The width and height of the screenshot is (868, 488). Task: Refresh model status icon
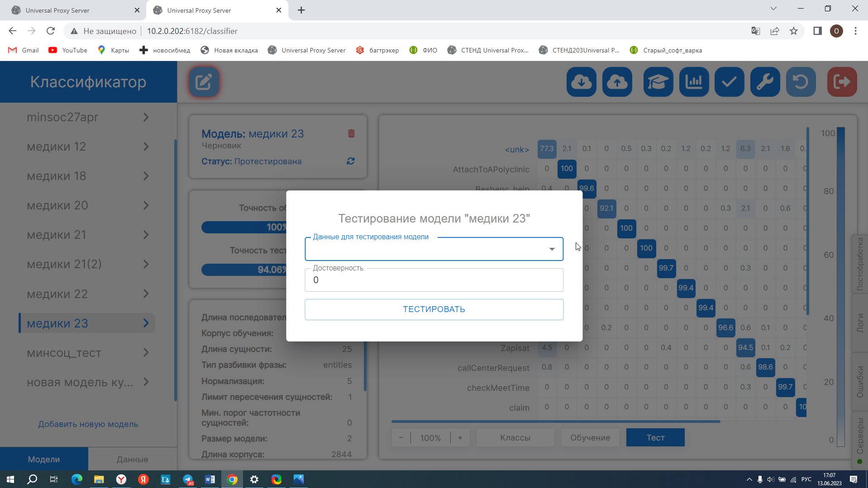[x=350, y=161]
